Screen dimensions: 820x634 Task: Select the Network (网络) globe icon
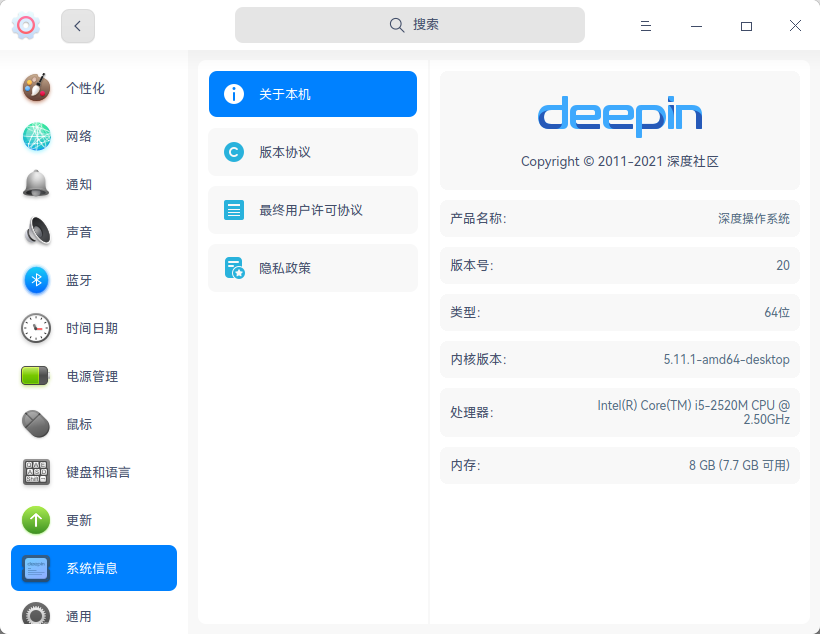click(36, 136)
